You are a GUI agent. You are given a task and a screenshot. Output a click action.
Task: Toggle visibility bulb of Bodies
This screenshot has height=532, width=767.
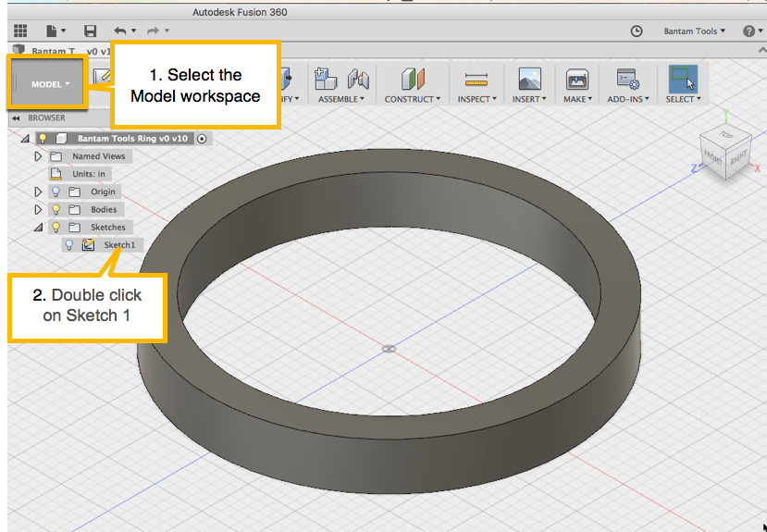tap(56, 209)
